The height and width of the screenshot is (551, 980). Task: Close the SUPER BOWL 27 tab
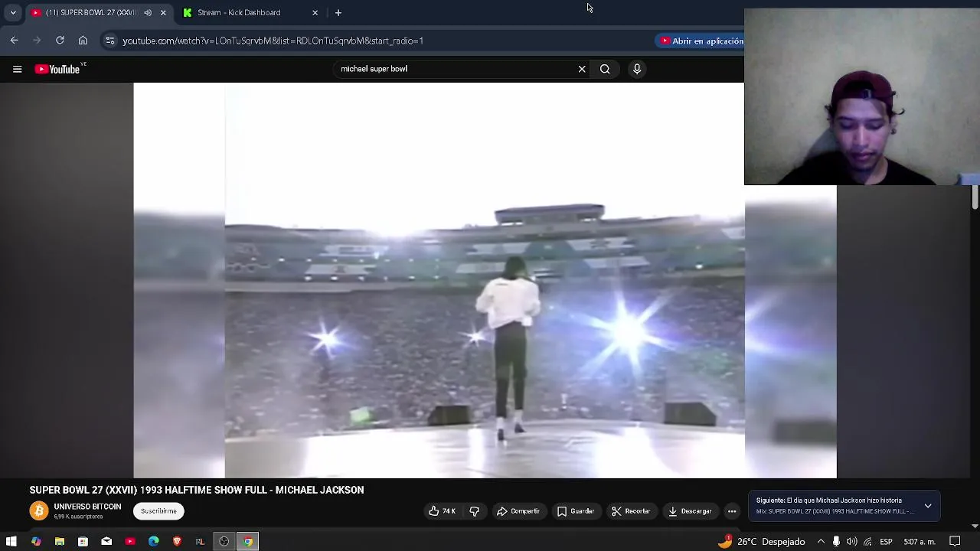point(163,12)
